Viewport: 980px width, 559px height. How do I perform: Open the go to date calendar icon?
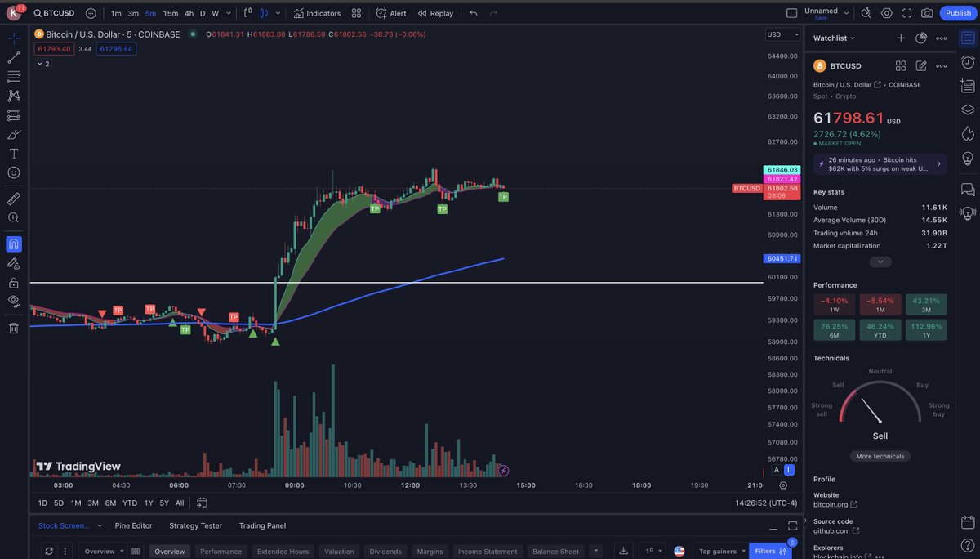(202, 503)
